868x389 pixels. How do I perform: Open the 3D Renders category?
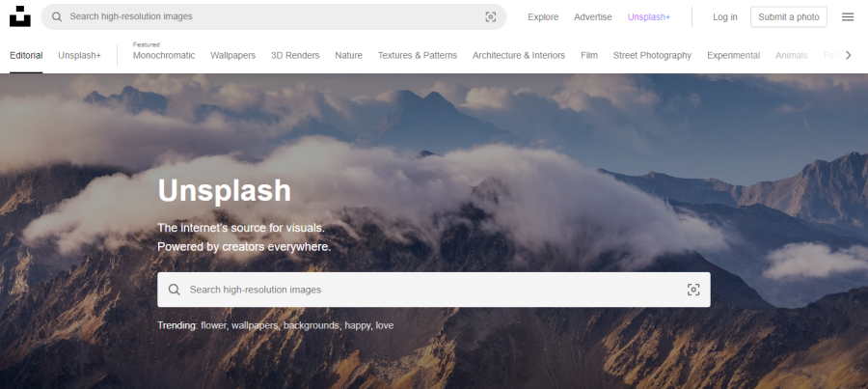(295, 55)
